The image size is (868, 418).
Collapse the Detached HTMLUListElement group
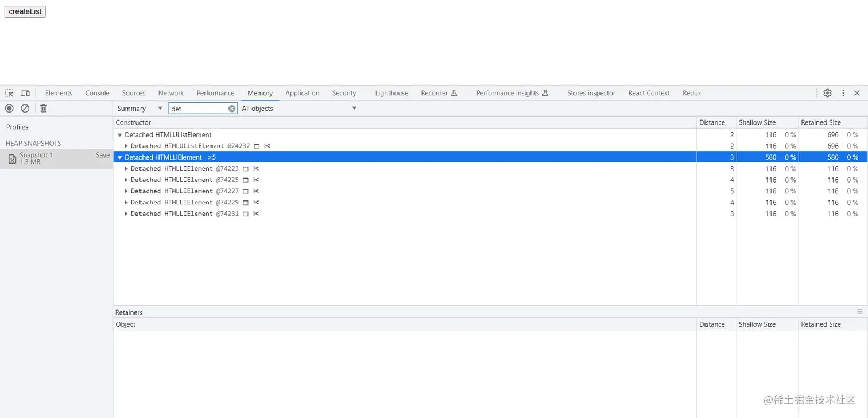[x=120, y=135]
